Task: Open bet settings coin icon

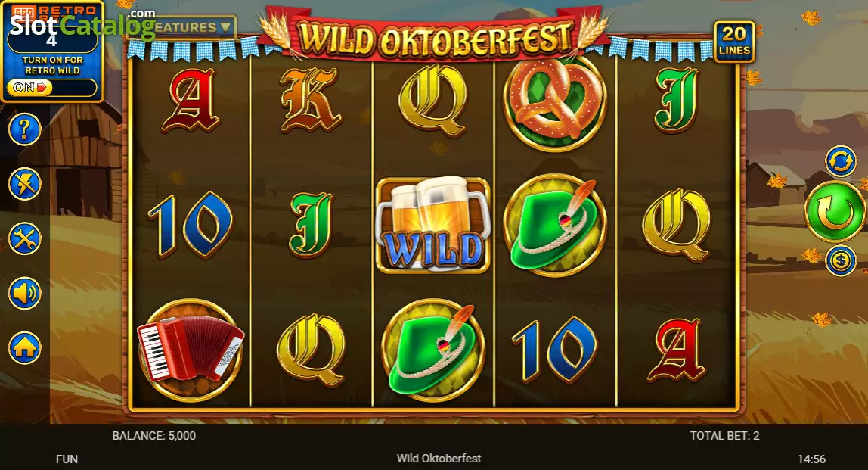Action: [840, 260]
